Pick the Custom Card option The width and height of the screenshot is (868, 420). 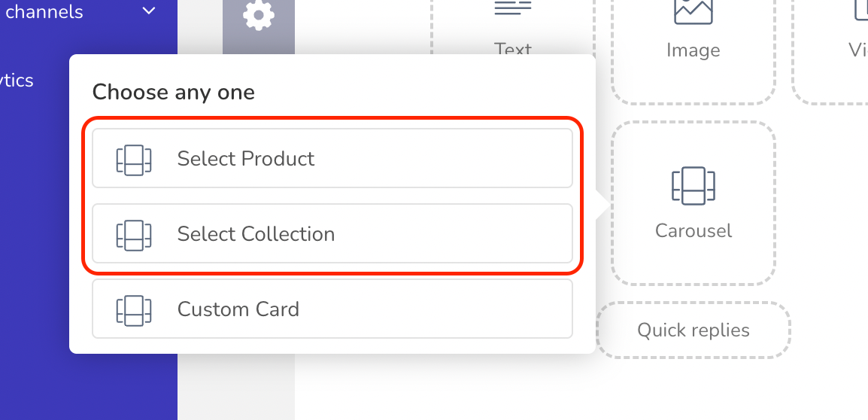(332, 309)
